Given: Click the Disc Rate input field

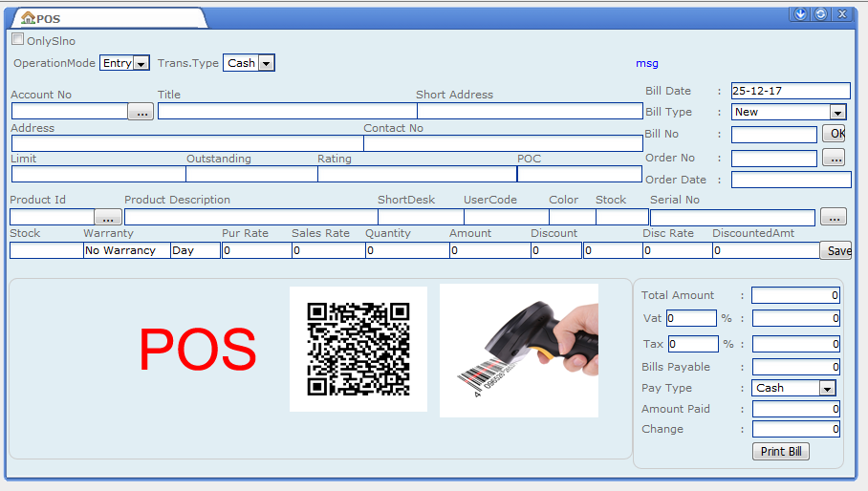Looking at the screenshot, I should pyautogui.click(x=678, y=250).
